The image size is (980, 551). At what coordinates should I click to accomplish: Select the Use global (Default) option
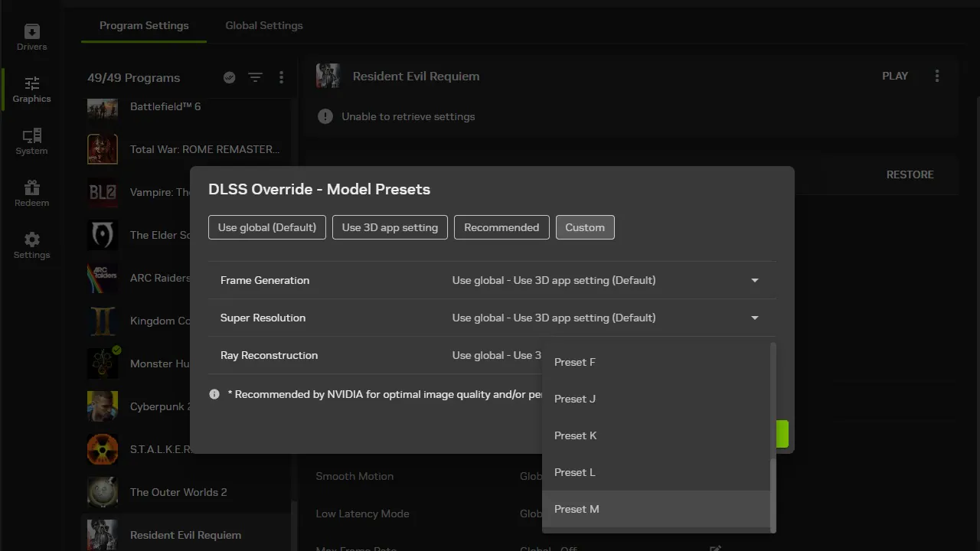pyautogui.click(x=267, y=227)
